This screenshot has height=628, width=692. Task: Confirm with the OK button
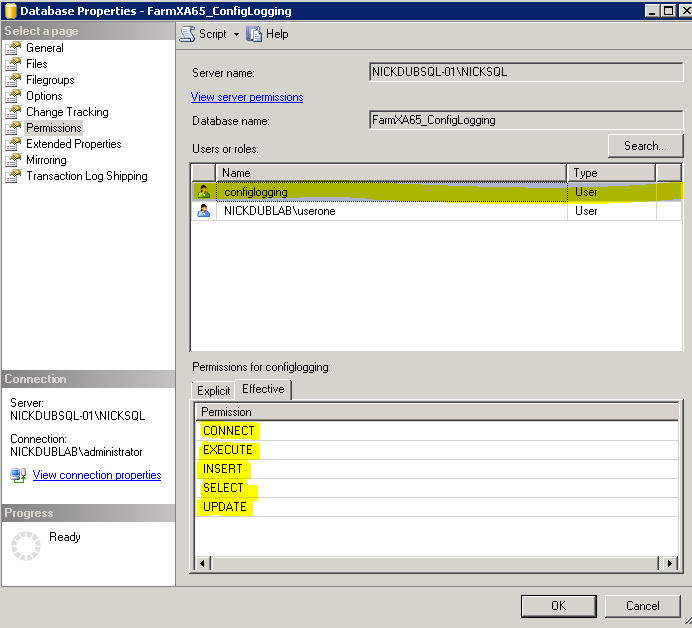pyautogui.click(x=558, y=606)
